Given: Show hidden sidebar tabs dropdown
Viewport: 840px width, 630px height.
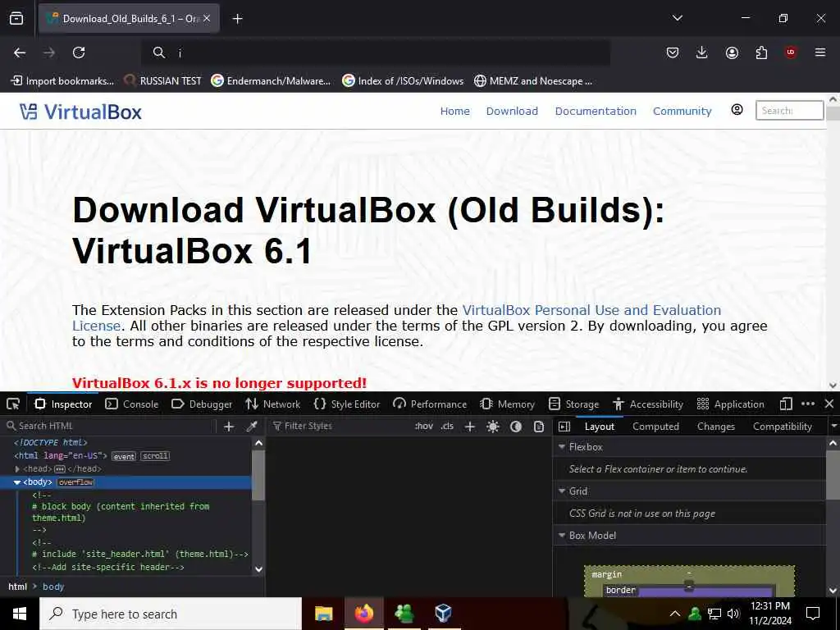Looking at the screenshot, I should click(833, 427).
